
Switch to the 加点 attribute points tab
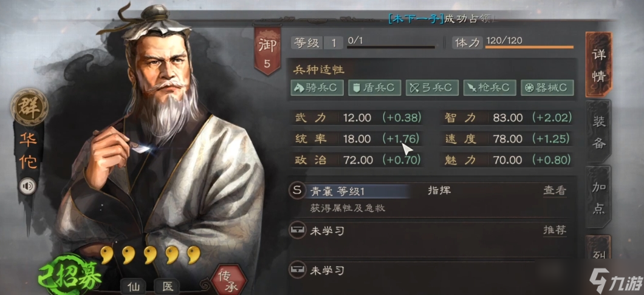[x=598, y=198]
